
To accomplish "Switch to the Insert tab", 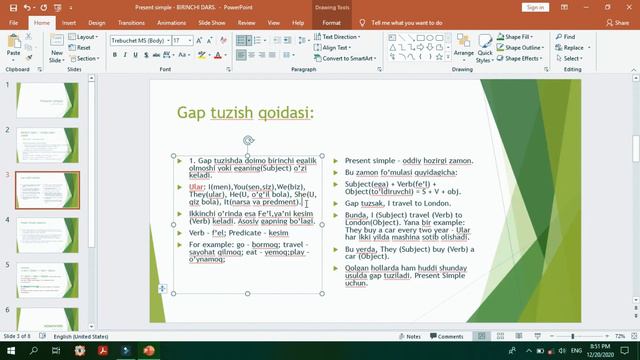I will pos(69,23).
